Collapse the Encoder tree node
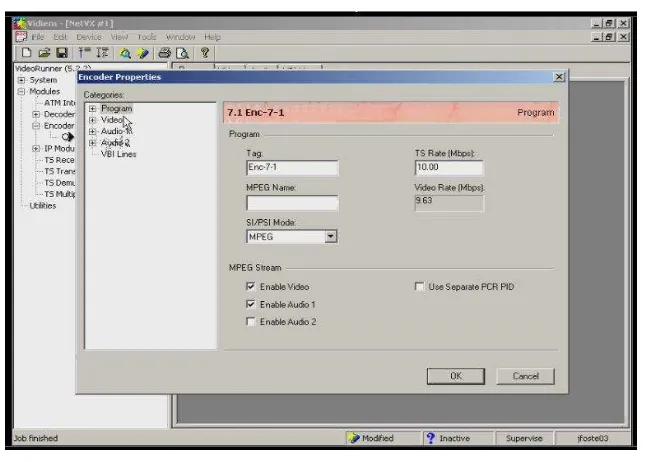 click(36, 126)
